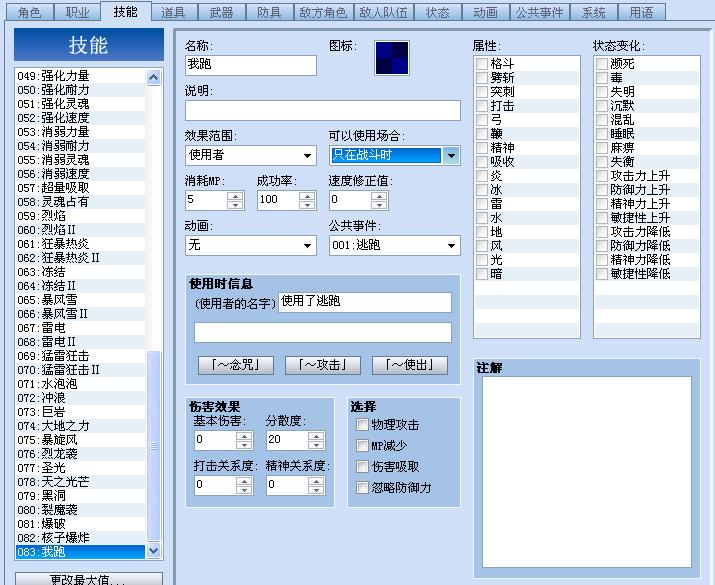The height and width of the screenshot is (585, 715).
Task: Select skill 079:黑洞
Action: pyautogui.click(x=80, y=496)
